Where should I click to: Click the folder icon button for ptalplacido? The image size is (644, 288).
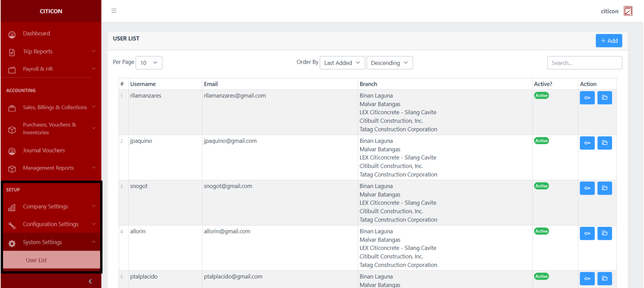point(605,278)
